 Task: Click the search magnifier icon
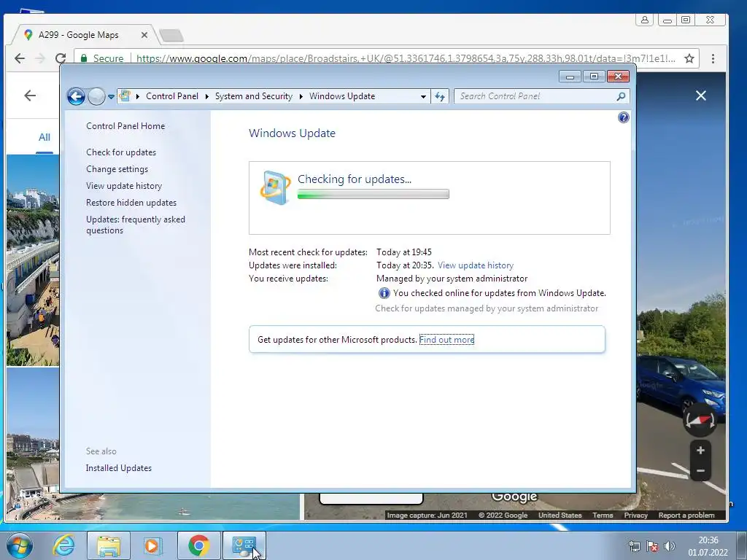[x=621, y=97]
